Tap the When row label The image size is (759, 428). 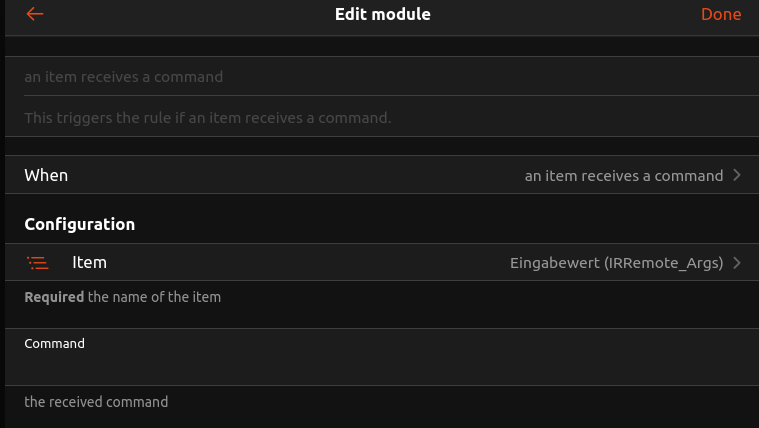pyautogui.click(x=46, y=175)
